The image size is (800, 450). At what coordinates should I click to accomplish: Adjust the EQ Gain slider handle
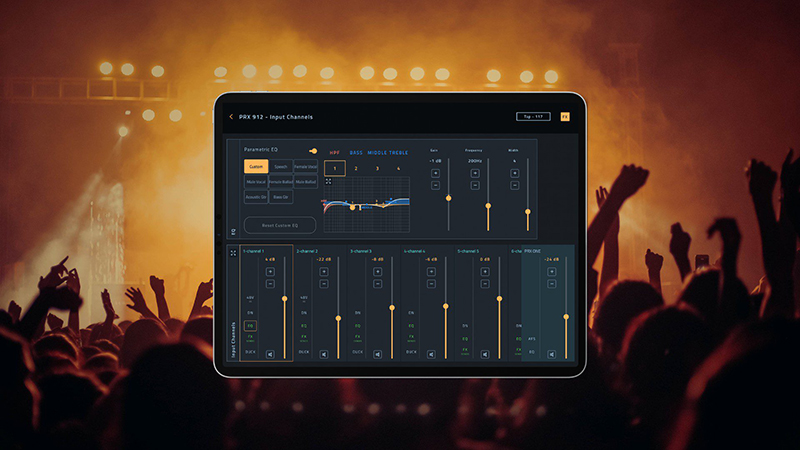[448, 198]
